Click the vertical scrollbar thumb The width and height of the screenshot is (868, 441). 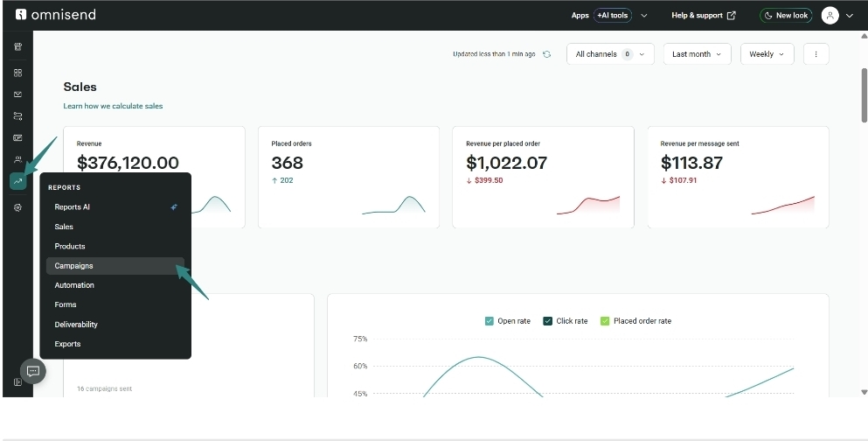tap(865, 94)
